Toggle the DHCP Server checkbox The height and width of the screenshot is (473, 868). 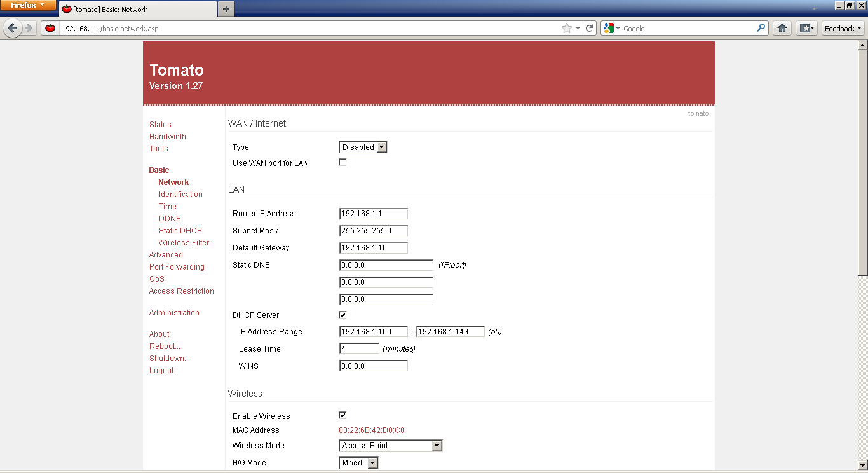coord(342,314)
